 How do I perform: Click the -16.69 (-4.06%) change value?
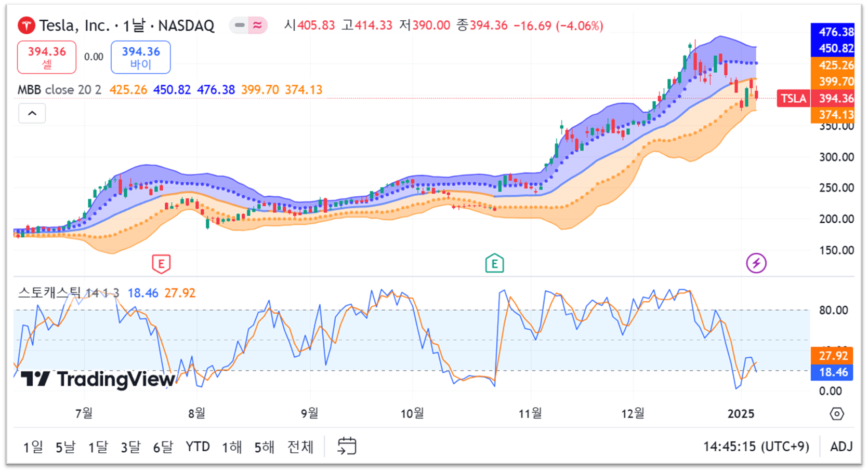[558, 25]
